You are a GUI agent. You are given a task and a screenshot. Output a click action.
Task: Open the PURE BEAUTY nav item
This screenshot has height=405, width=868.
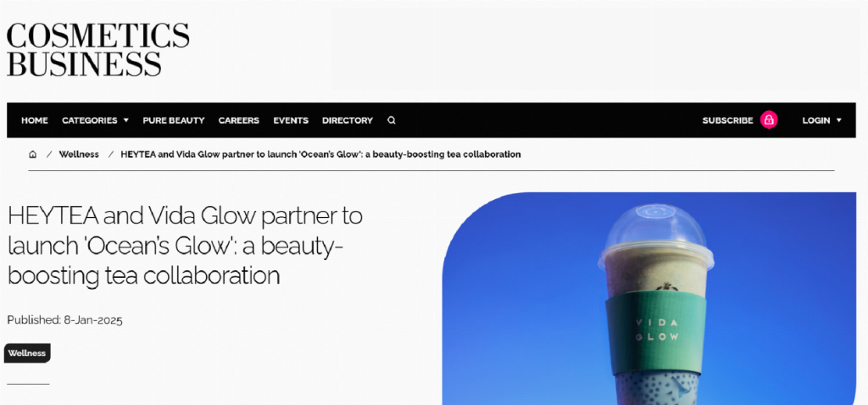(x=174, y=120)
